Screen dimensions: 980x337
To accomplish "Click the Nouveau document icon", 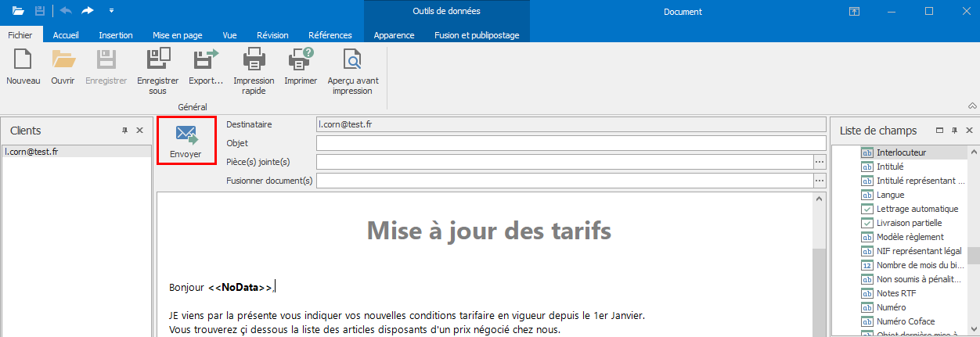I will [x=23, y=61].
